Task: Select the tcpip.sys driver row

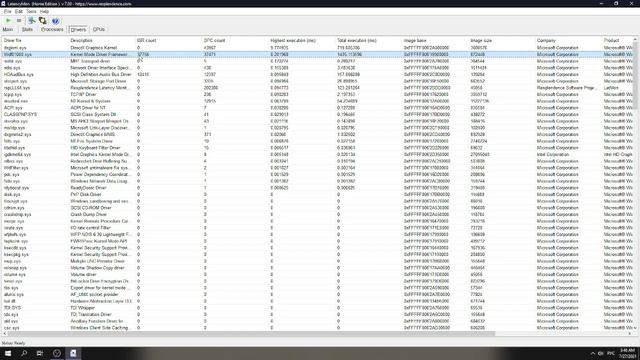Action: tap(317, 94)
